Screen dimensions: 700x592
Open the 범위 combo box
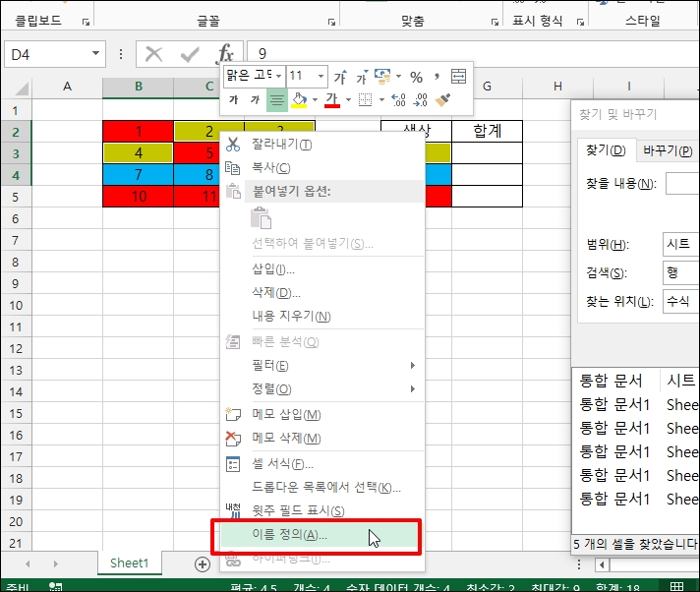pos(681,244)
